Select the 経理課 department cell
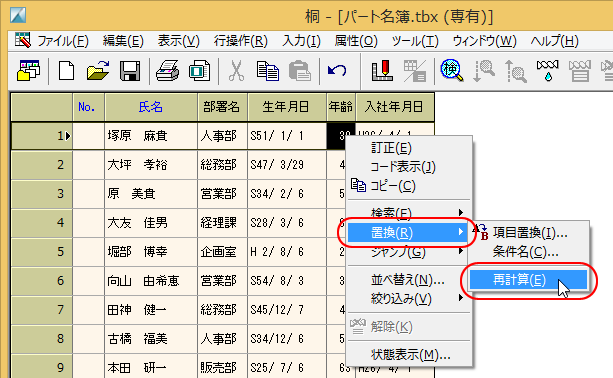The image size is (613, 378). 222,222
